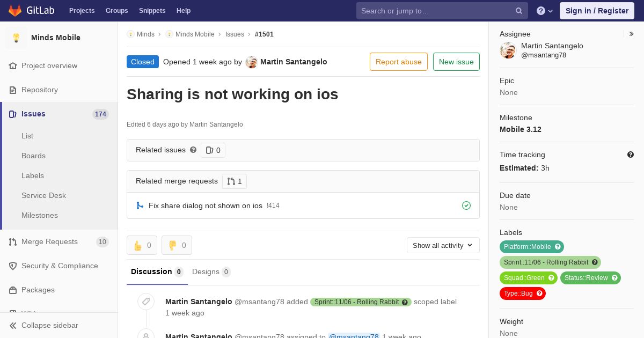Click the label activity tag icon
The image size is (644, 338).
pos(146,302)
